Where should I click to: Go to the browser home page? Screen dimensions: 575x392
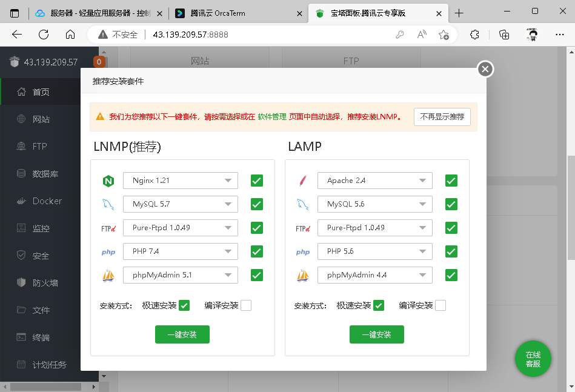coord(70,35)
